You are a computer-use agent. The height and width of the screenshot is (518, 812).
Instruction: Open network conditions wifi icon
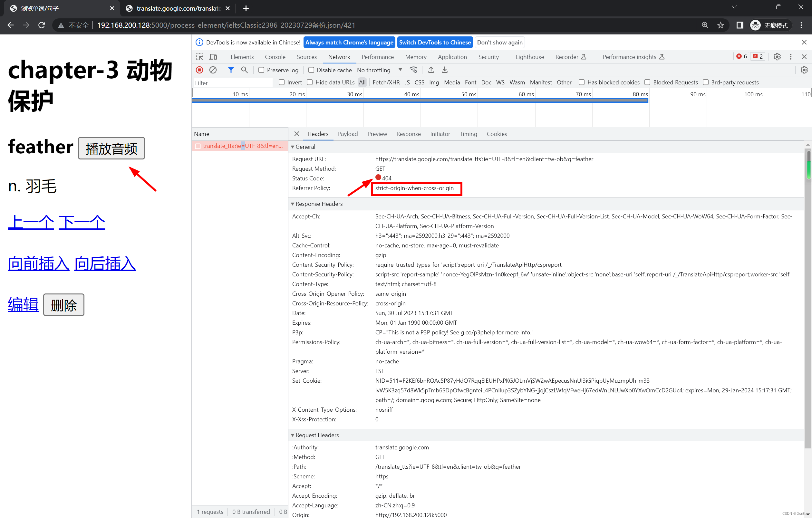pos(413,70)
